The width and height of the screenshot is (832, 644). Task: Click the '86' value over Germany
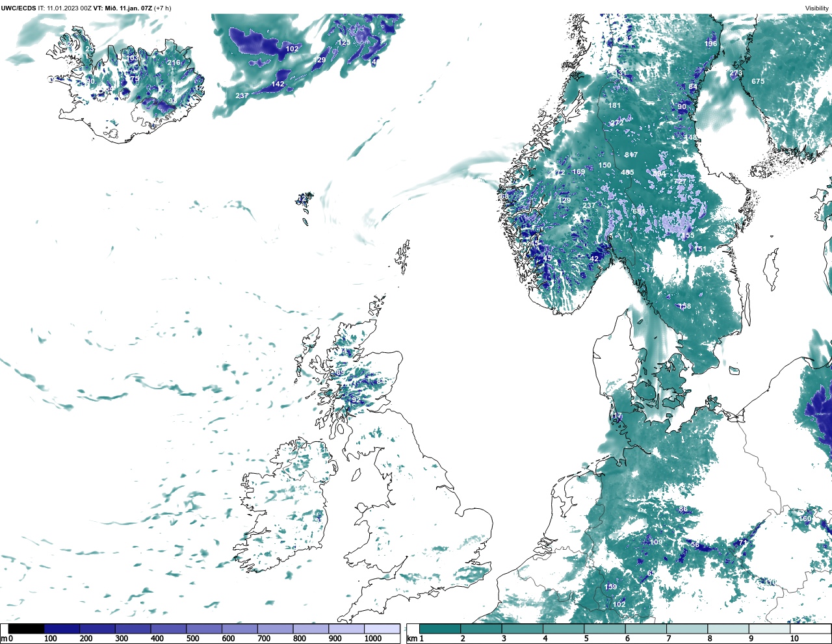pos(683,509)
